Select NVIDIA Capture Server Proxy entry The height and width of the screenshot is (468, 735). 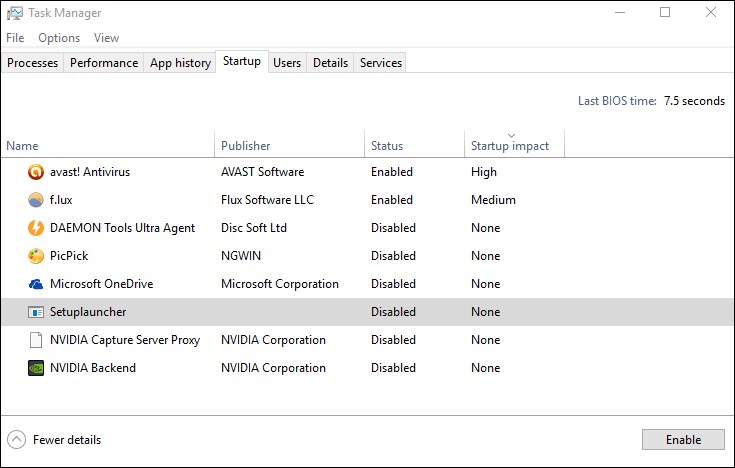click(x=125, y=340)
